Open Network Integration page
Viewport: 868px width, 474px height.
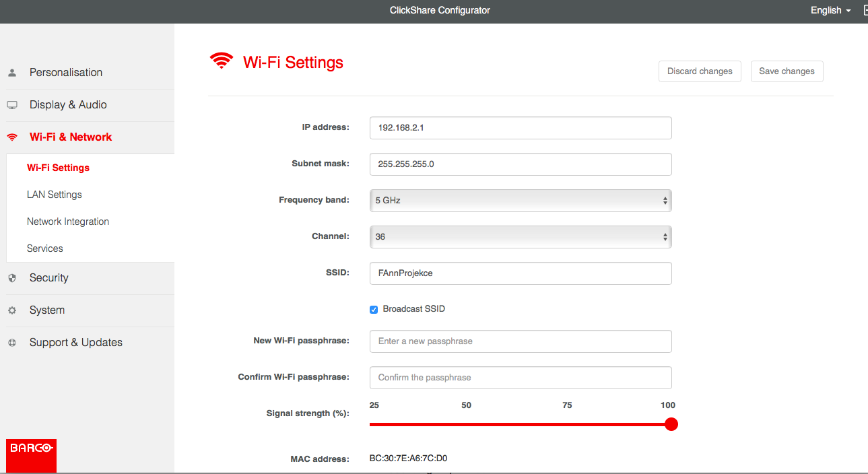pyautogui.click(x=68, y=222)
